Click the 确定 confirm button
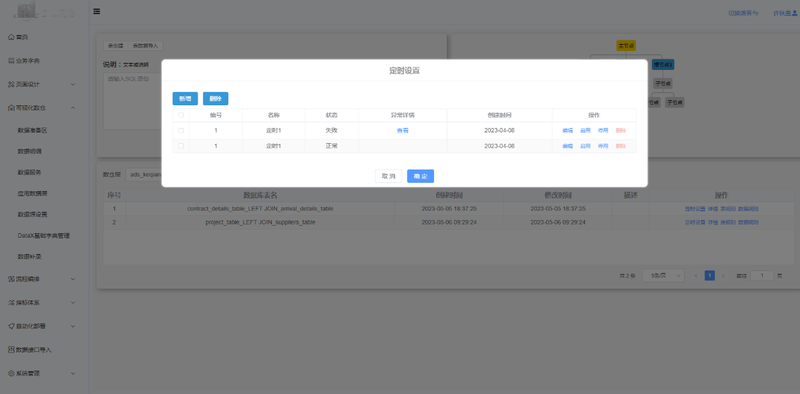 point(420,176)
